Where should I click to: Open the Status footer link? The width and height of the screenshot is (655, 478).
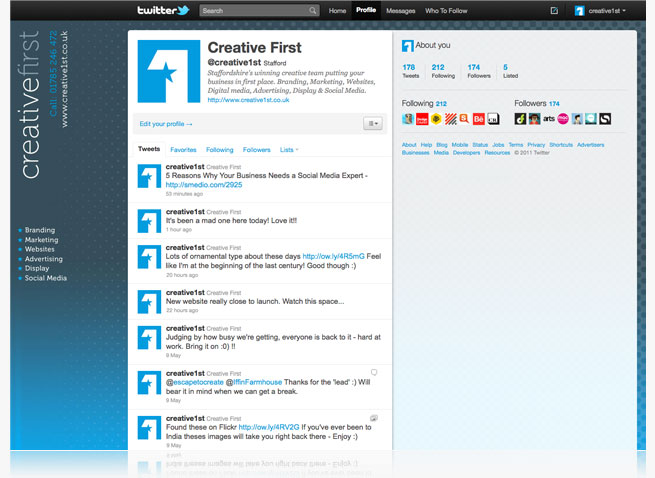480,145
